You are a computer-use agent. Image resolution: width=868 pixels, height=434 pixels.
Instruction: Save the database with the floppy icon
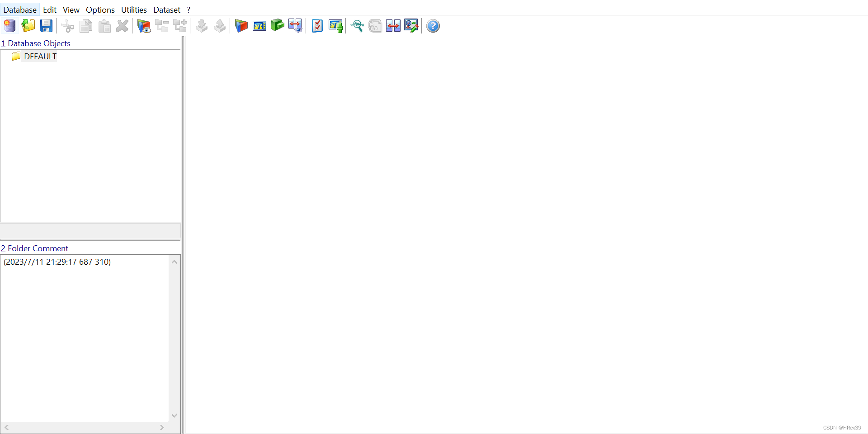tap(46, 26)
